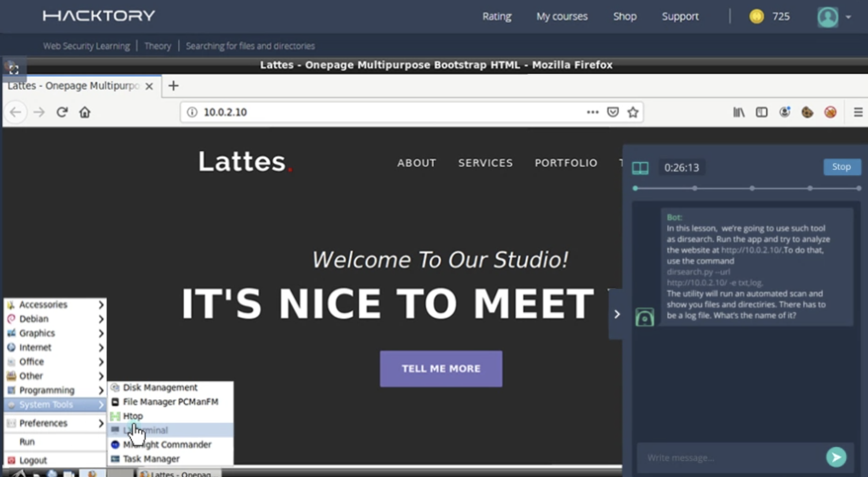Click the TELL ME MORE button
This screenshot has width=868, height=477.
(441, 369)
